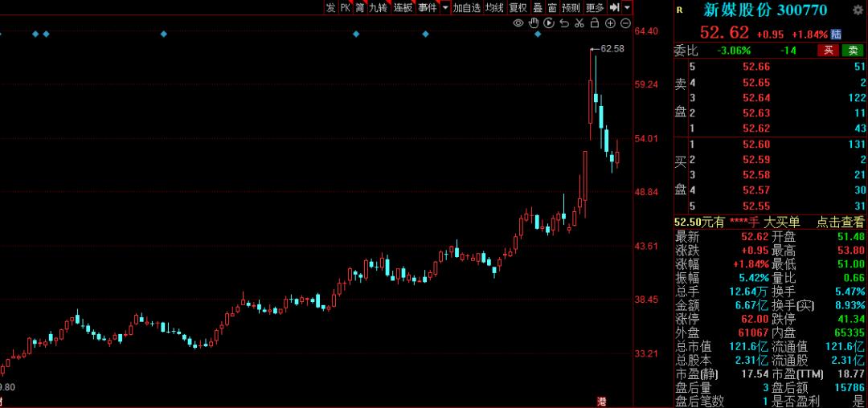Click the red 买 buy button
Viewport: 868px width, 408px height.
pos(828,51)
